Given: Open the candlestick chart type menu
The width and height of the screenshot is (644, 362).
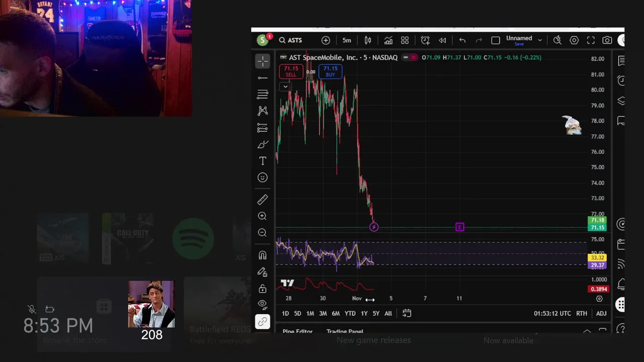Looking at the screenshot, I should [x=368, y=40].
